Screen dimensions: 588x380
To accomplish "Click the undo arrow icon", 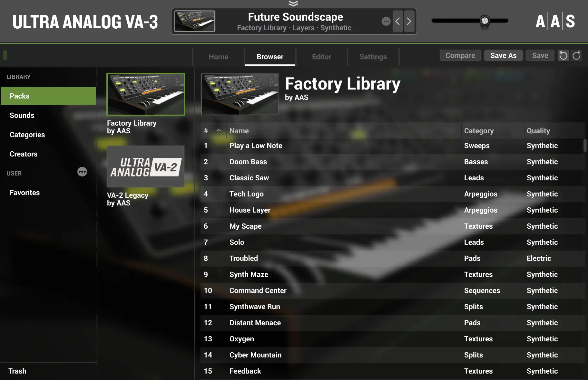I will tap(563, 55).
